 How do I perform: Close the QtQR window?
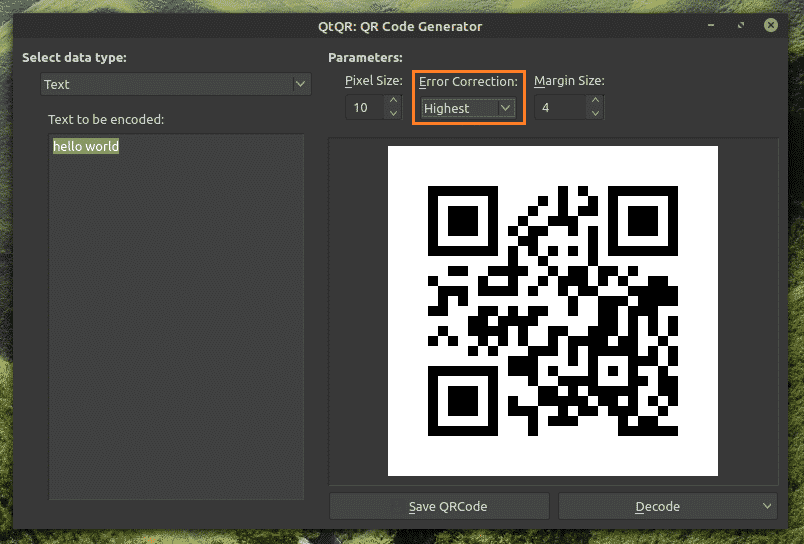point(771,25)
